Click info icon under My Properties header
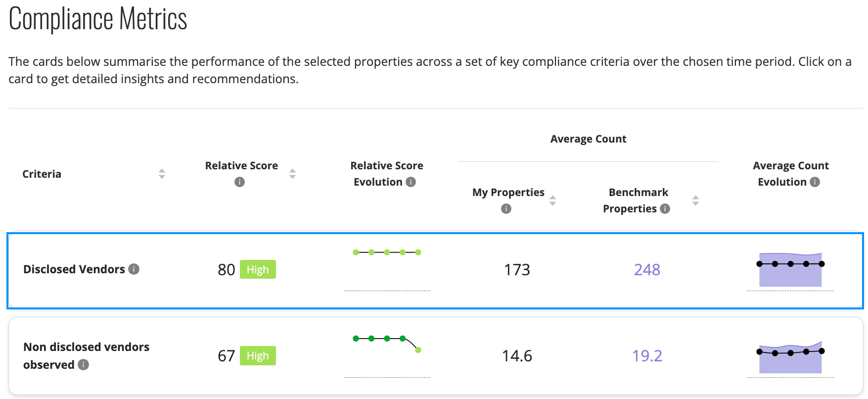 coord(506,209)
